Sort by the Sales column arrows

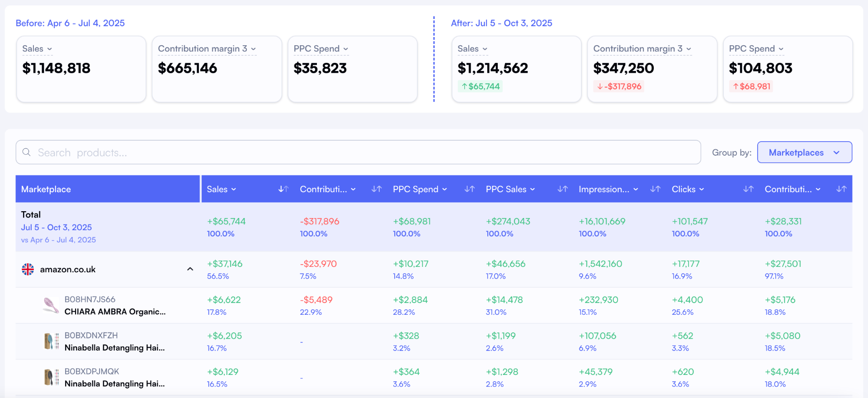(x=283, y=189)
